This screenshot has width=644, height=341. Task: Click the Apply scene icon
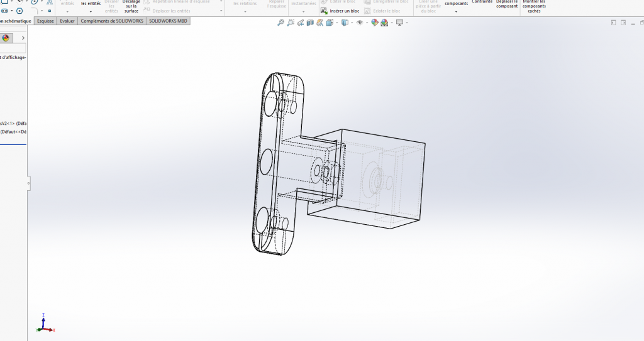coord(384,23)
